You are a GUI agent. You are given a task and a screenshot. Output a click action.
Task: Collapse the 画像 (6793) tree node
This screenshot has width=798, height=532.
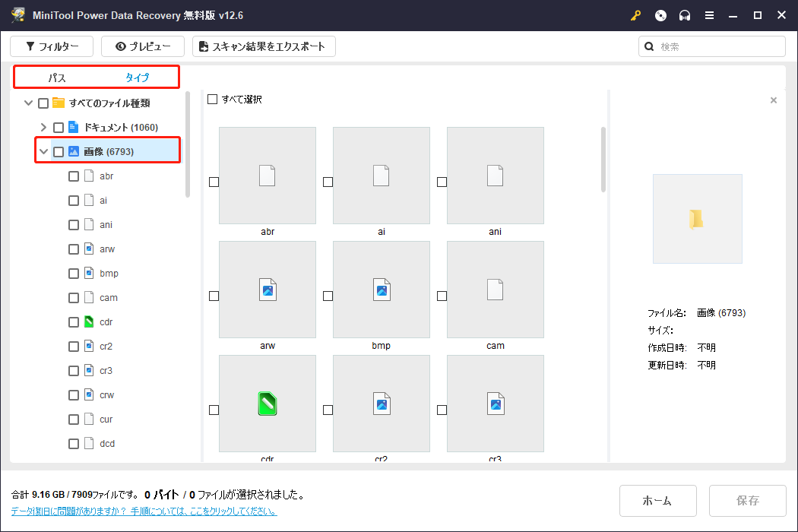(x=43, y=150)
